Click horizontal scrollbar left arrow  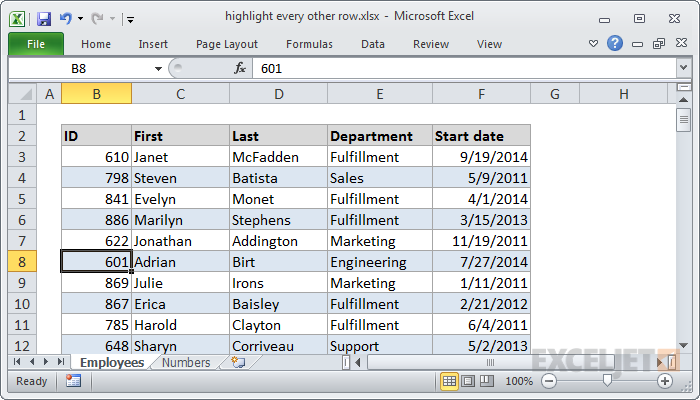tap(358, 362)
